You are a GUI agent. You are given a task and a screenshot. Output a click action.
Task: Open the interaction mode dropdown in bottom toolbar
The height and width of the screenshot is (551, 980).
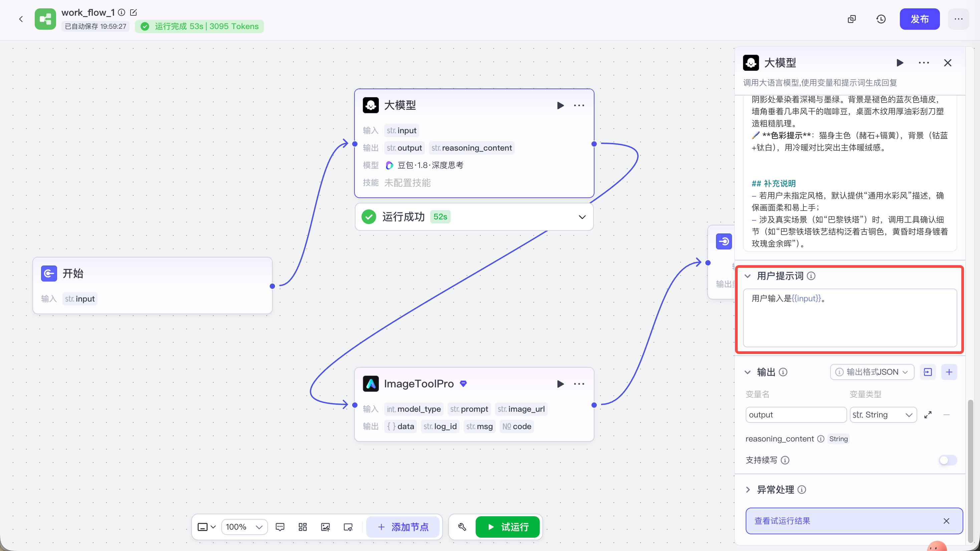click(207, 527)
